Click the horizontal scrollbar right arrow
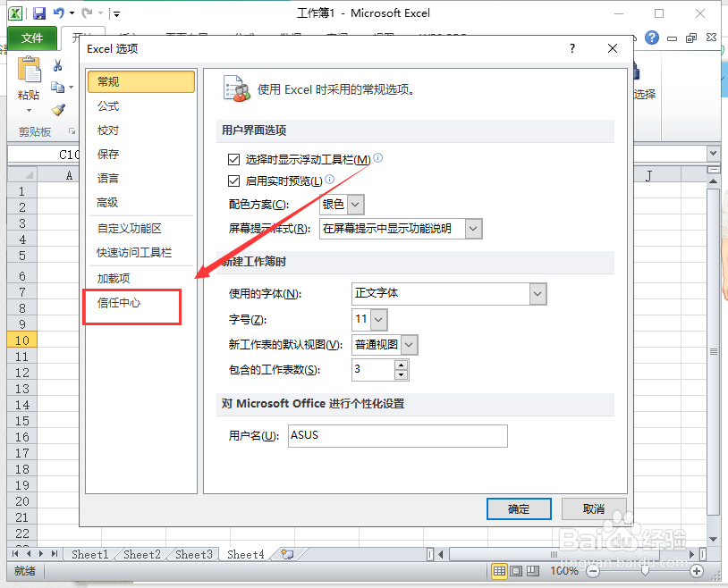This screenshot has height=588, width=728. point(691,554)
